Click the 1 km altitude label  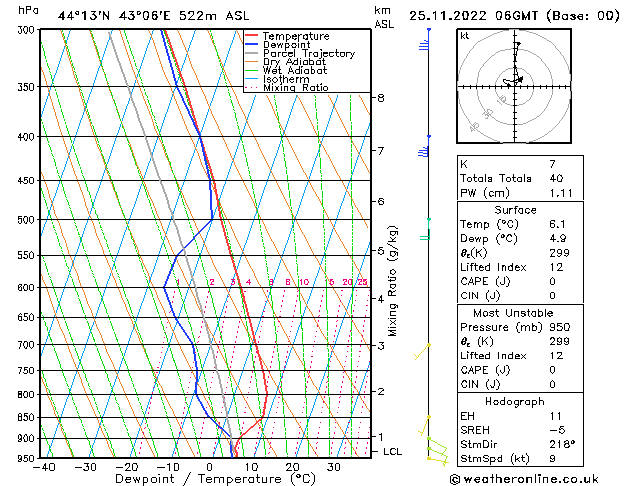pos(380,437)
